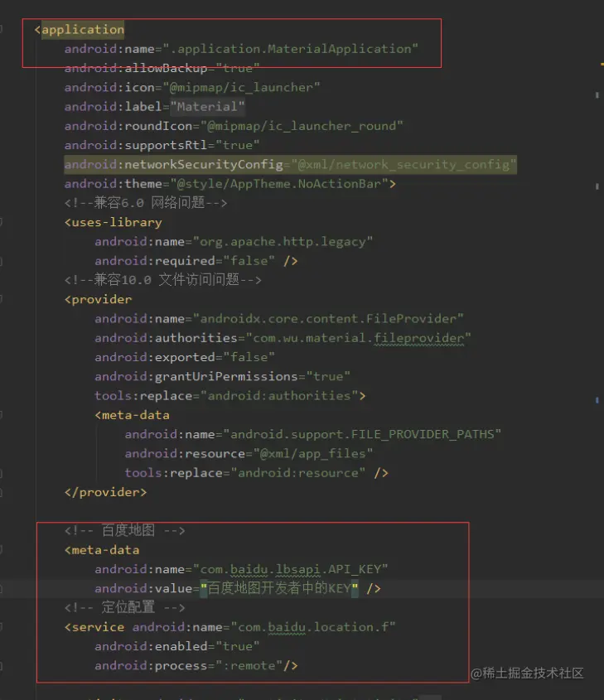Image resolution: width=604 pixels, height=700 pixels.
Task: Select "android.support.FILE_PROVIDER_PATHS" name value
Action: pos(362,434)
